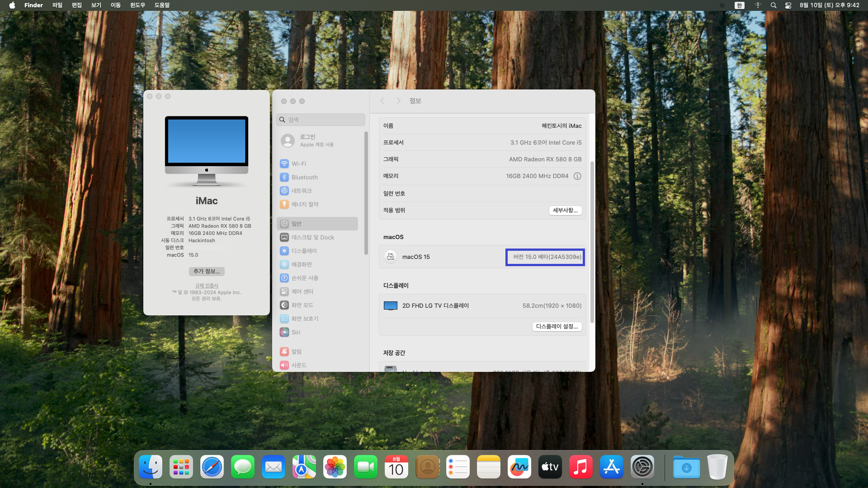Viewport: 868px width, 488px height.
Task: Open Trash from the Dock
Action: pyautogui.click(x=717, y=467)
